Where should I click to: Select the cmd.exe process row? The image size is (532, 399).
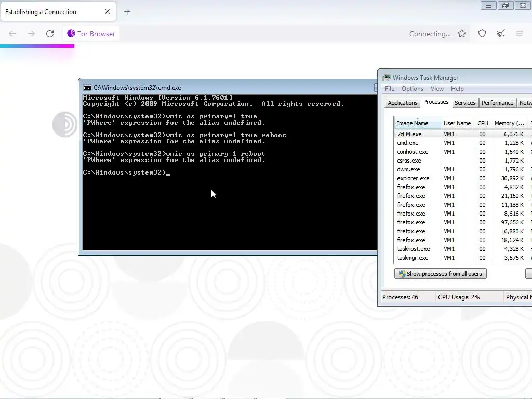coord(463,143)
